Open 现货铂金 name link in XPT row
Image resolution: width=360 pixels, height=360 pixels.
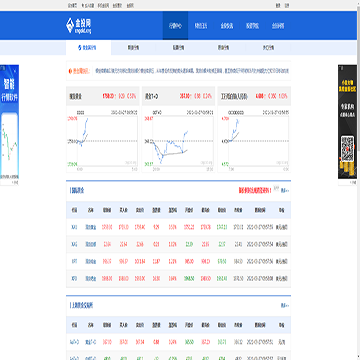pyautogui.click(x=91, y=261)
